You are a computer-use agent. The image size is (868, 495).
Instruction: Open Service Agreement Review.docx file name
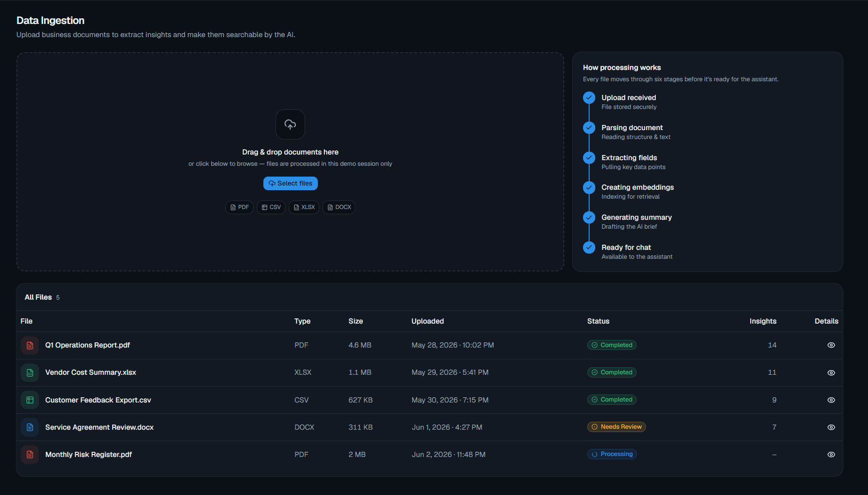click(x=100, y=427)
